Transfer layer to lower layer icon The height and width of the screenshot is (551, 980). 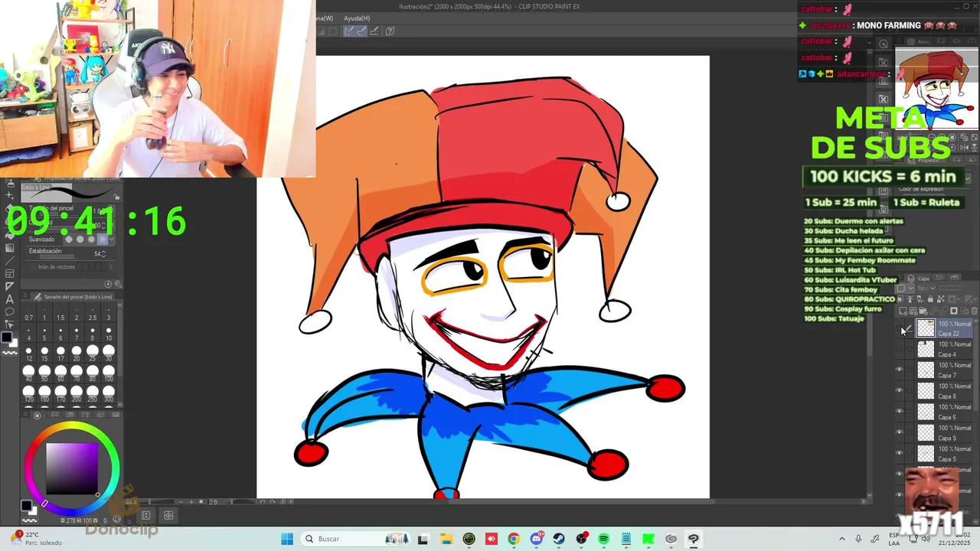[x=933, y=311]
